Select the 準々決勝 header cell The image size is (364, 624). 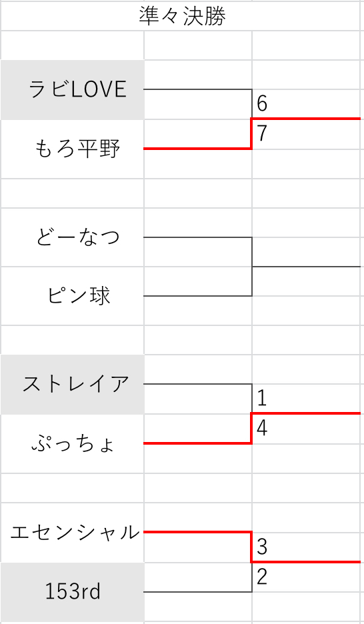182,16
